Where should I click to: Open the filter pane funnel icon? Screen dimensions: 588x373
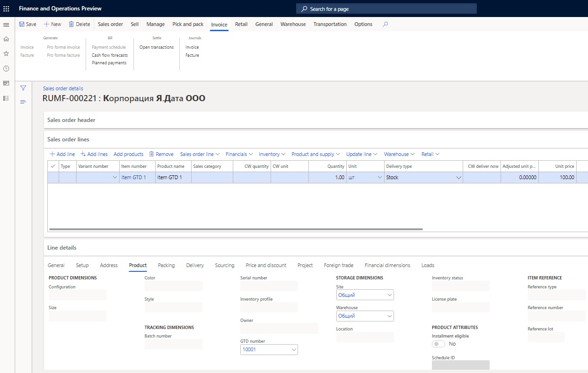click(x=23, y=88)
